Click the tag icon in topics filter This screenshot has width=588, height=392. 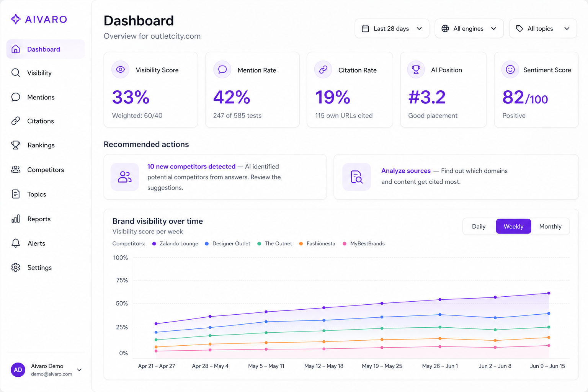click(519, 29)
